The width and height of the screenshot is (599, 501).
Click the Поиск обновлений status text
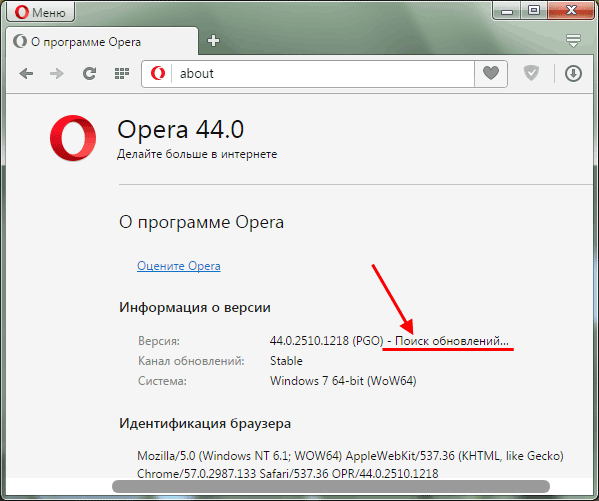click(x=452, y=341)
